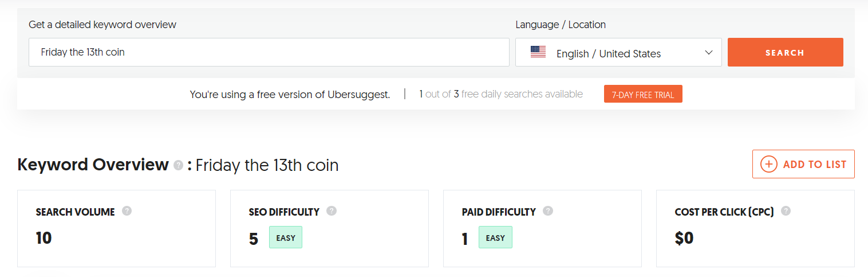This screenshot has width=868, height=277.
Task: Click the free daily searches available text
Action: (522, 94)
